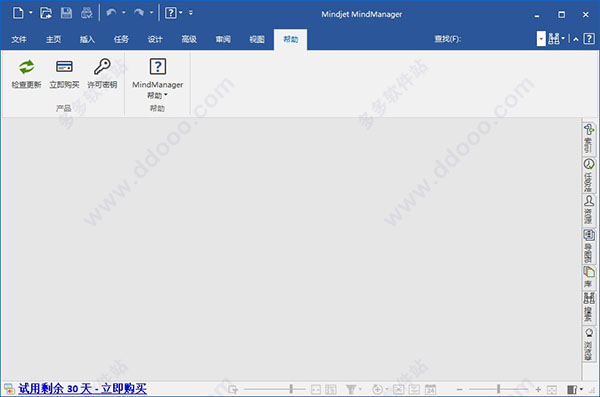Screen dimensions: 600x397
Task: Switch to the 审阅 ribbon tab
Action: (223, 39)
